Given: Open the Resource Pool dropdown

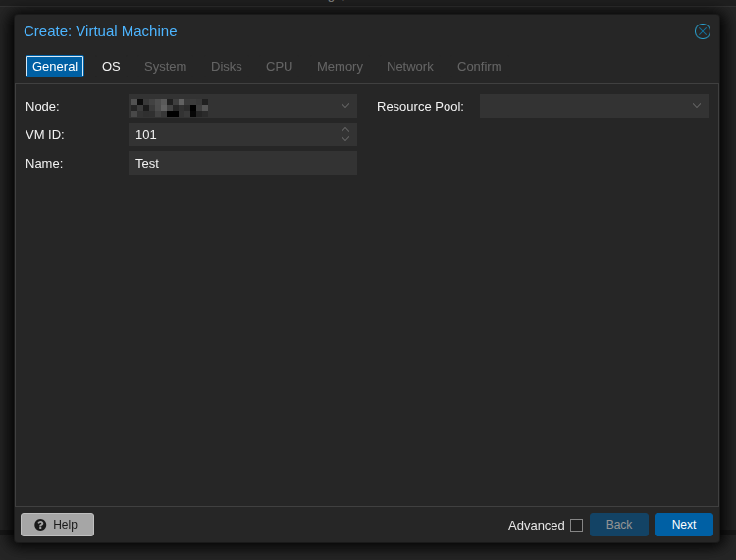Looking at the screenshot, I should (x=697, y=106).
